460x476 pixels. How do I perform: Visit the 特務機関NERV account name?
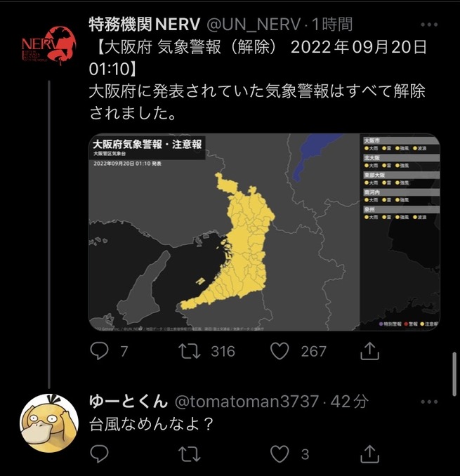(x=145, y=25)
